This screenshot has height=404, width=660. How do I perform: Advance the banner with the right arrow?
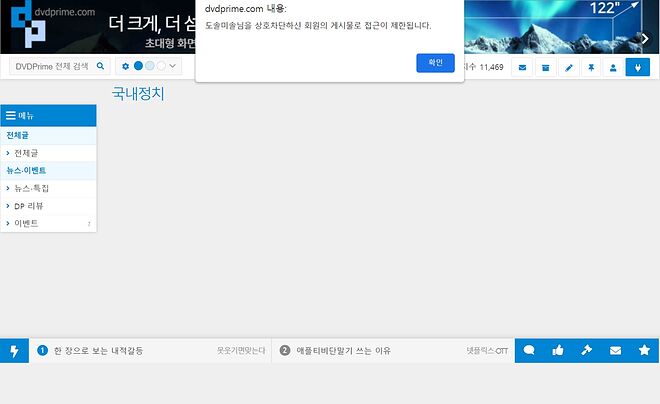click(x=645, y=39)
